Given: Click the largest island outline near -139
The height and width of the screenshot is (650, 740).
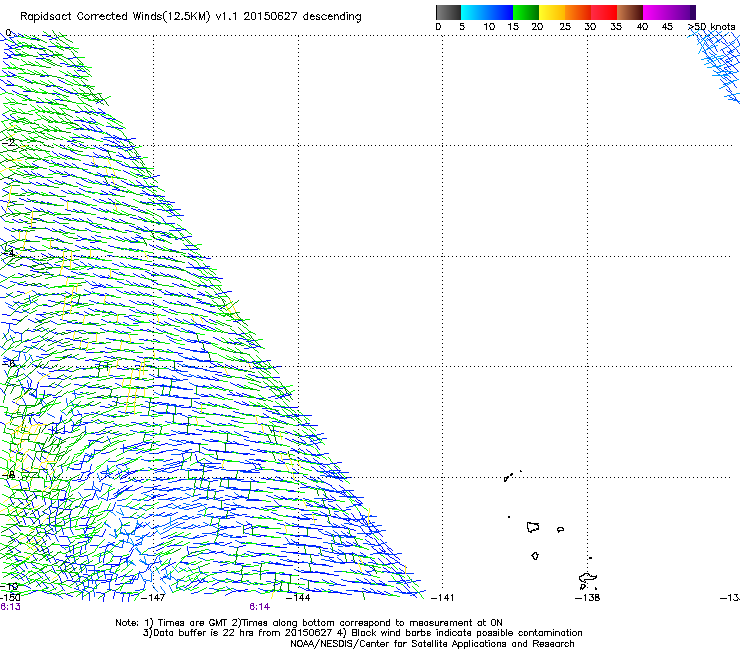Looking at the screenshot, I should tap(533, 527).
